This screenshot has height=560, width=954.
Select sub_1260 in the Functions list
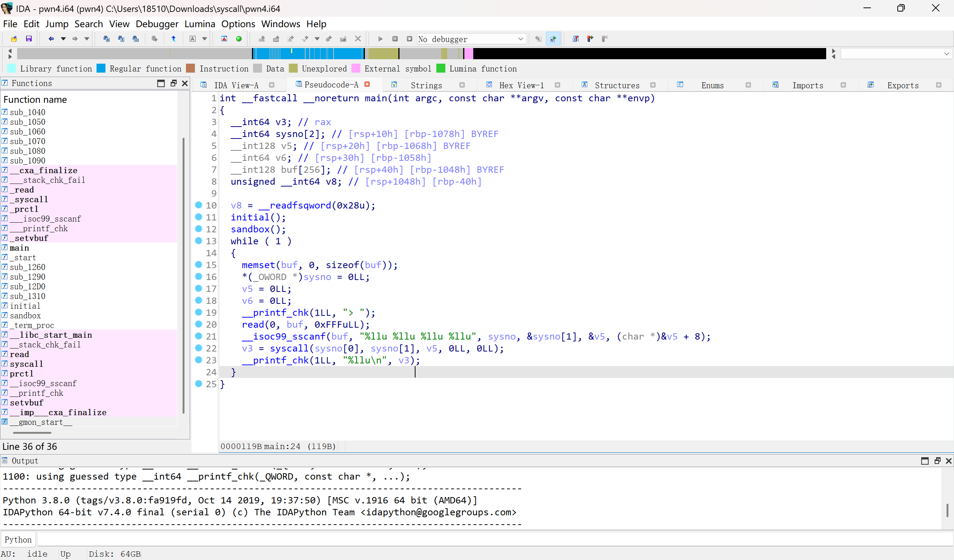coord(27,267)
